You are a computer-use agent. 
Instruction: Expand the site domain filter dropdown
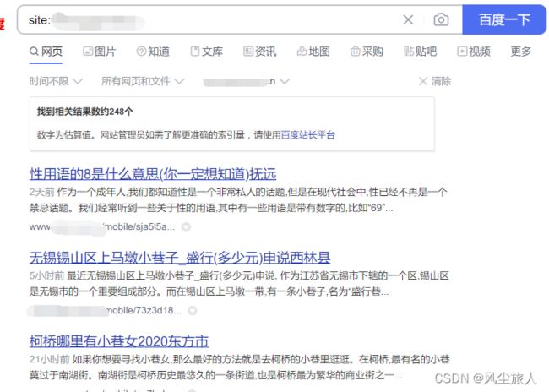247,82
